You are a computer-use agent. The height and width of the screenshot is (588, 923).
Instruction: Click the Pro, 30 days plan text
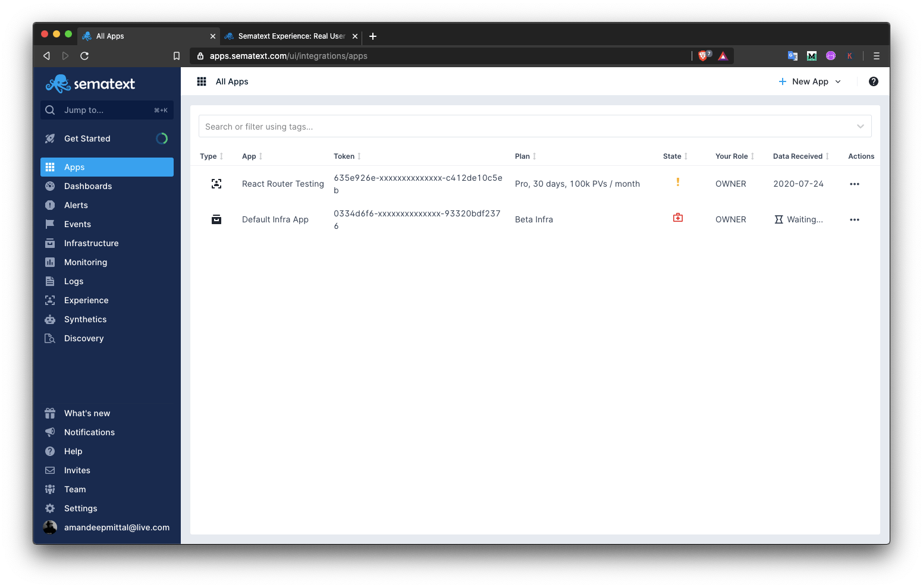577,184
